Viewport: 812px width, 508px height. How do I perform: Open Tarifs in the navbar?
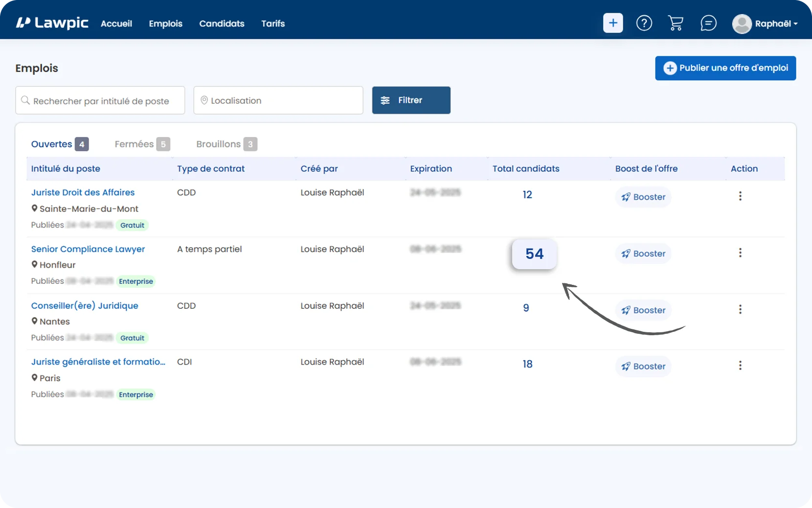click(x=273, y=23)
